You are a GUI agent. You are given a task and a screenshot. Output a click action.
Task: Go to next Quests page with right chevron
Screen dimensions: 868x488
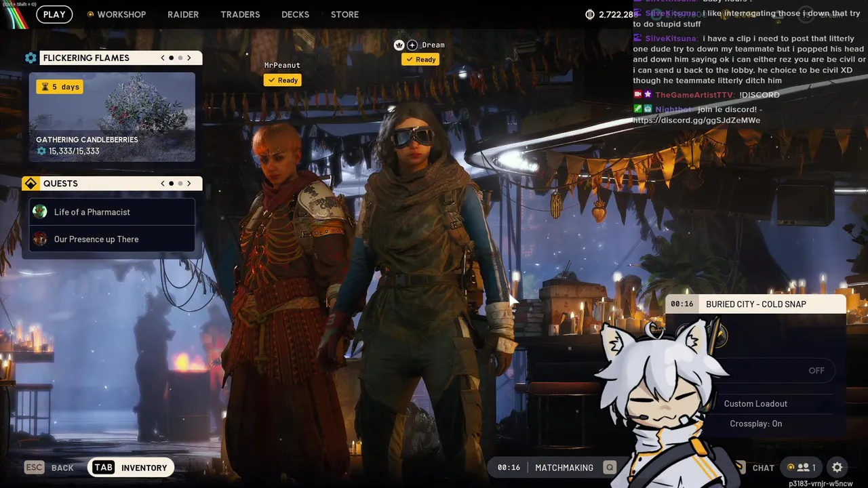coord(189,183)
